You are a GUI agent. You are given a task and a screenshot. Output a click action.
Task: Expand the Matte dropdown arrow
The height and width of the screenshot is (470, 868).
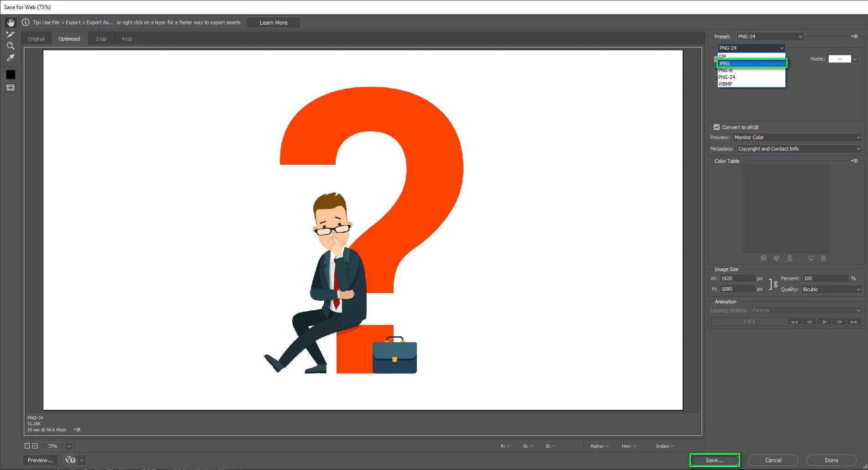coord(855,59)
